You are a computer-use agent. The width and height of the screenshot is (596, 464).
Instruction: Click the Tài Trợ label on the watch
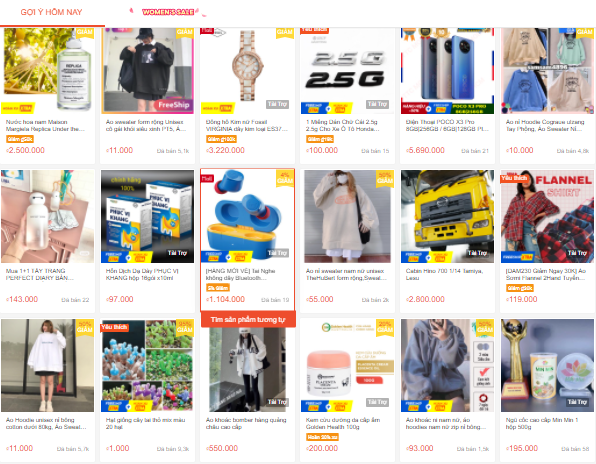[x=277, y=104]
